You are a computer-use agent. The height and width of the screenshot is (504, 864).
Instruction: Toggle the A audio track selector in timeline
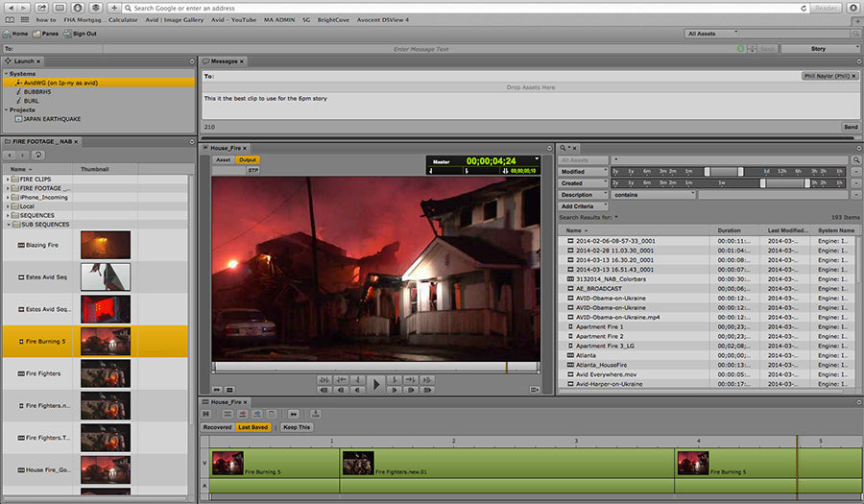pyautogui.click(x=204, y=486)
